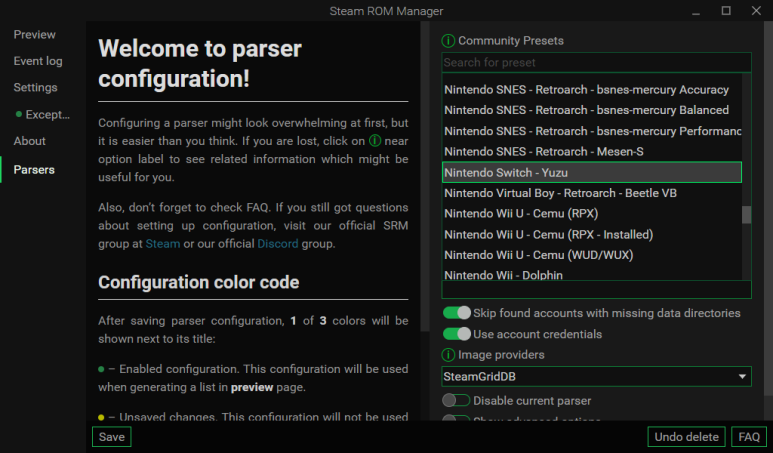Open the Preview page
This screenshot has height=453, width=773.
35,35
